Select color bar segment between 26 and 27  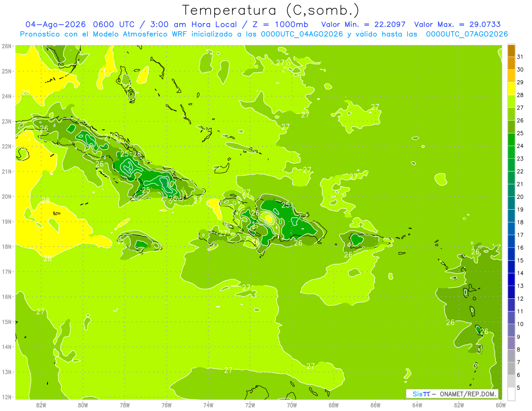point(512,114)
